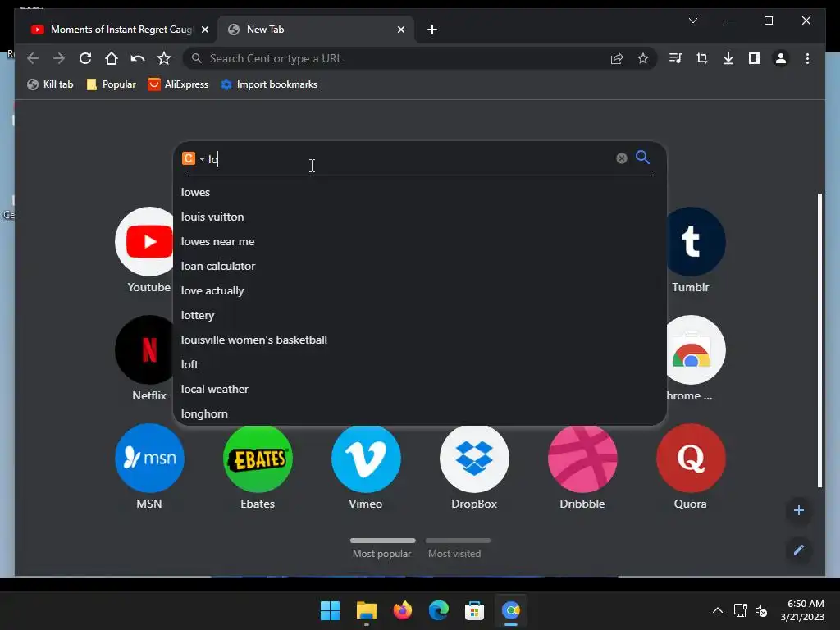Click the crop screenshot toolbar icon

[x=702, y=58]
